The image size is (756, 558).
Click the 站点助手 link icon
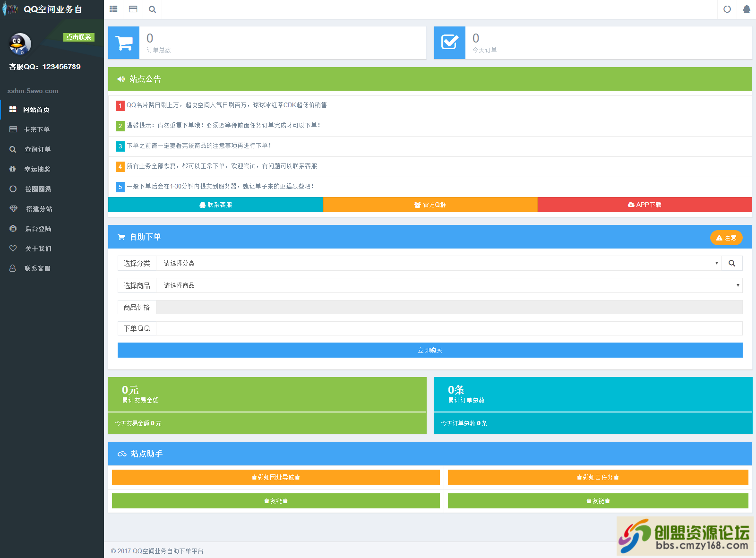122,454
